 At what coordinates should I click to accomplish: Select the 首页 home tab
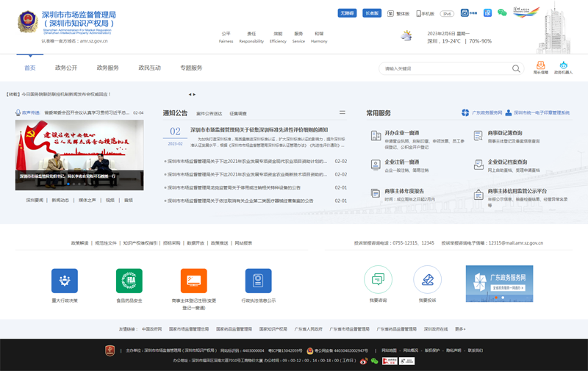(x=30, y=68)
